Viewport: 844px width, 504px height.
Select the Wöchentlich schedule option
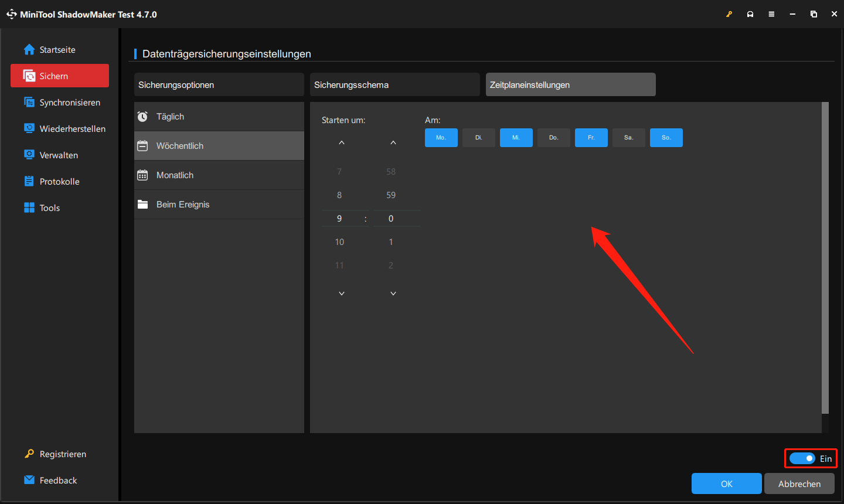pos(219,146)
